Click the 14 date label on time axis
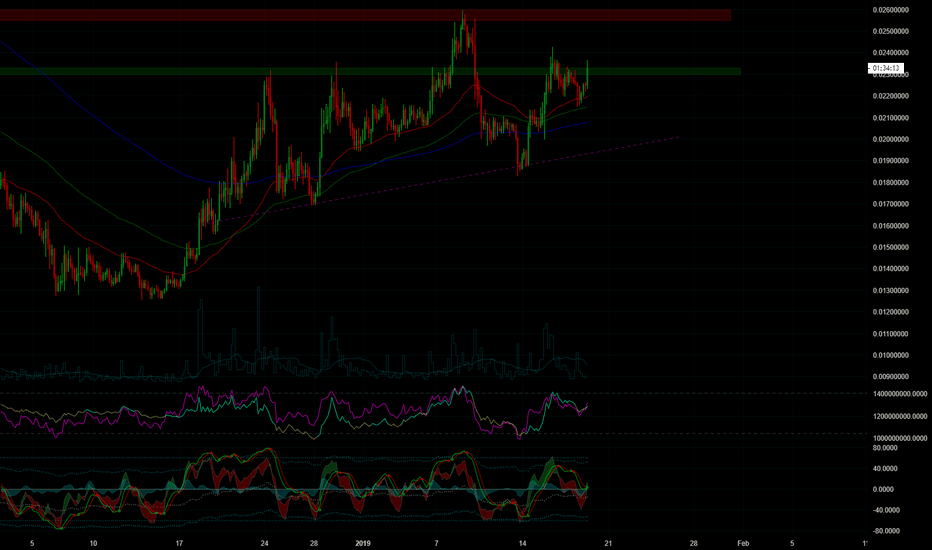932x550 pixels. pos(522,543)
